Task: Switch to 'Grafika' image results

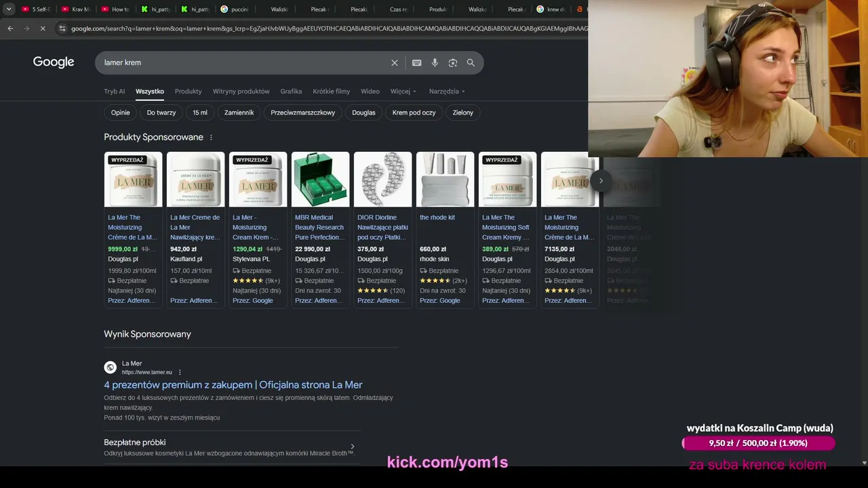Action: click(291, 91)
